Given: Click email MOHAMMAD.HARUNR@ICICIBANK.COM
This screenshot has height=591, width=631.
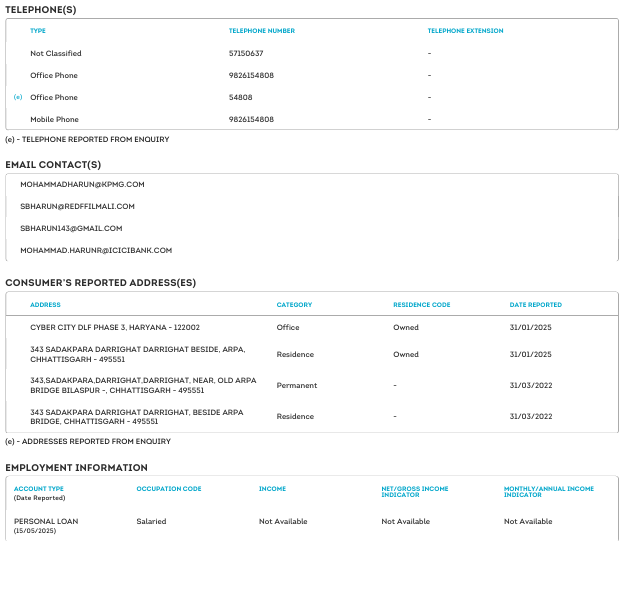Looking at the screenshot, I should pos(96,250).
